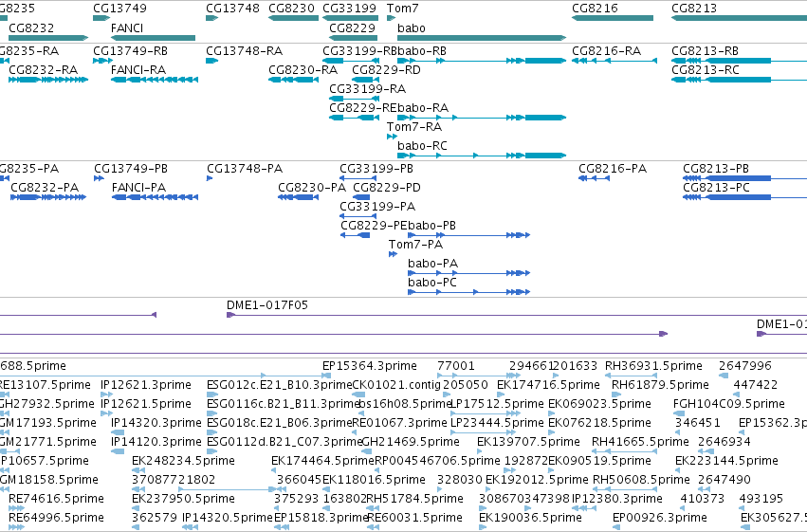
Task: Click the CG13749 gene label
Action: click(x=119, y=9)
